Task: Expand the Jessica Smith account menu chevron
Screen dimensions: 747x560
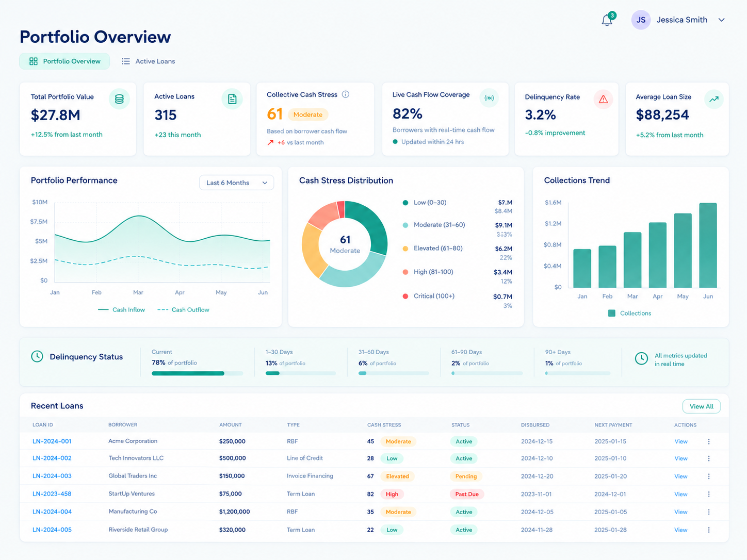Action: pyautogui.click(x=722, y=20)
